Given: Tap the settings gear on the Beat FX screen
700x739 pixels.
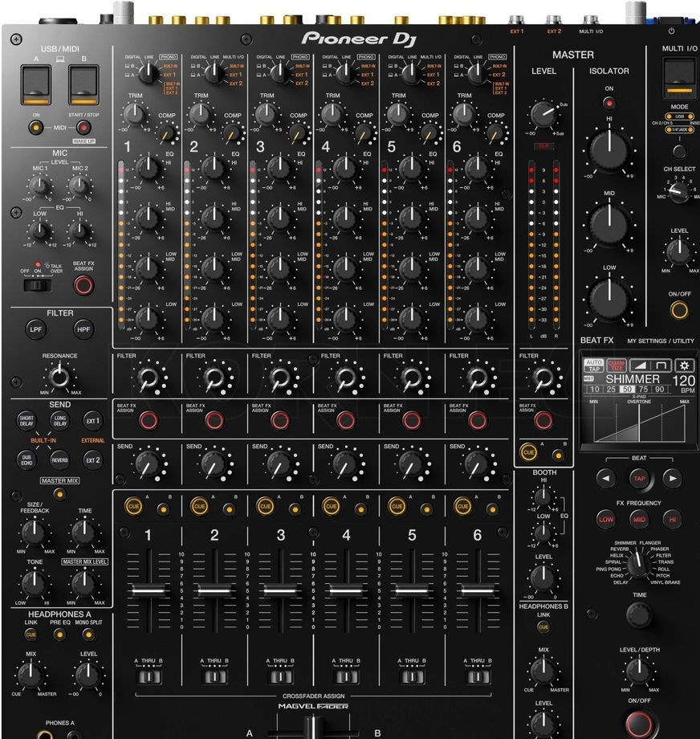Looking at the screenshot, I should pos(684,365).
